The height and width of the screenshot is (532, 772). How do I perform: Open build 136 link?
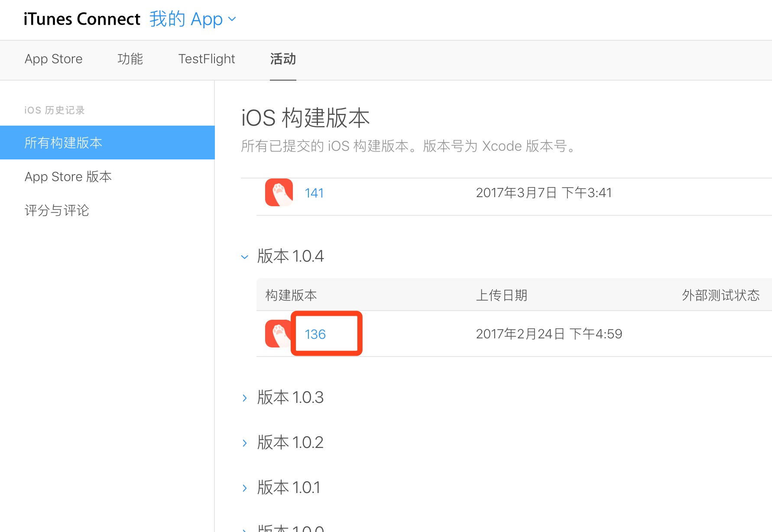click(x=315, y=334)
